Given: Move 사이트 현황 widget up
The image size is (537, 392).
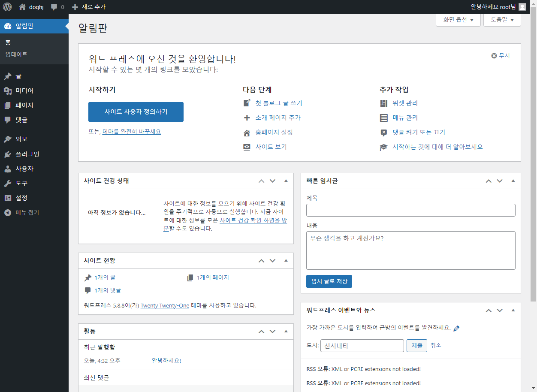Looking at the screenshot, I should [262, 260].
